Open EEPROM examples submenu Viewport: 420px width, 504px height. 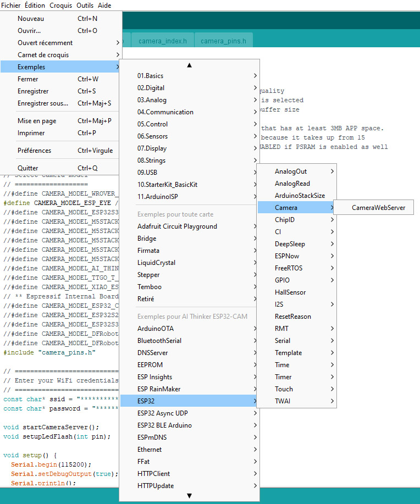190,365
